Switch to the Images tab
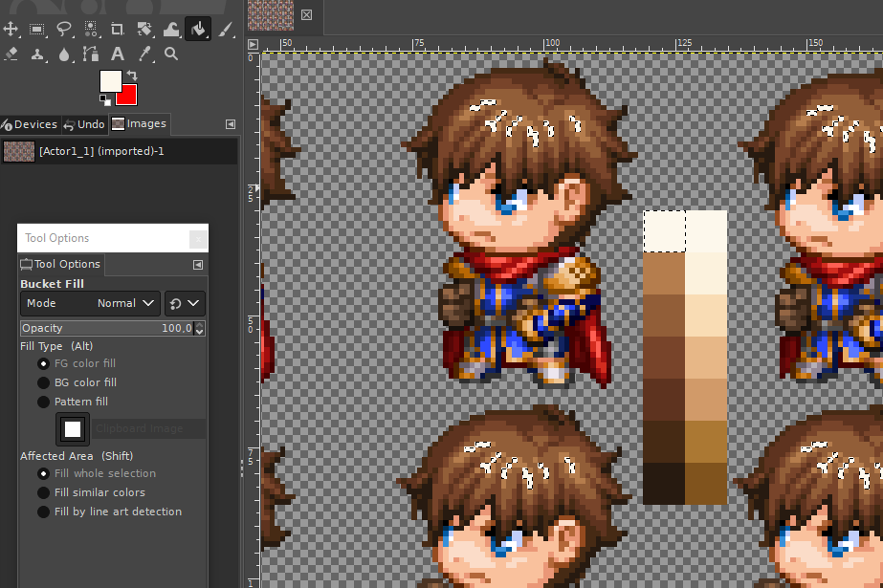This screenshot has width=883, height=588. tap(139, 123)
